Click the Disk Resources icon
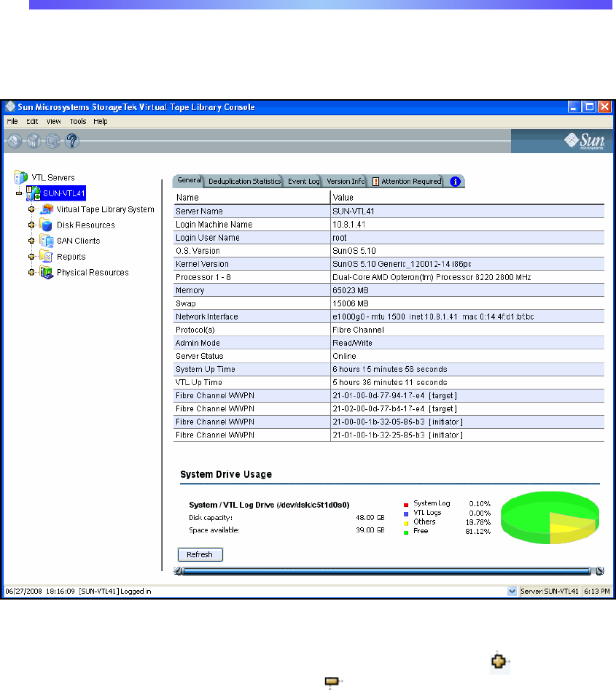The height and width of the screenshot is (690, 616). [x=47, y=225]
